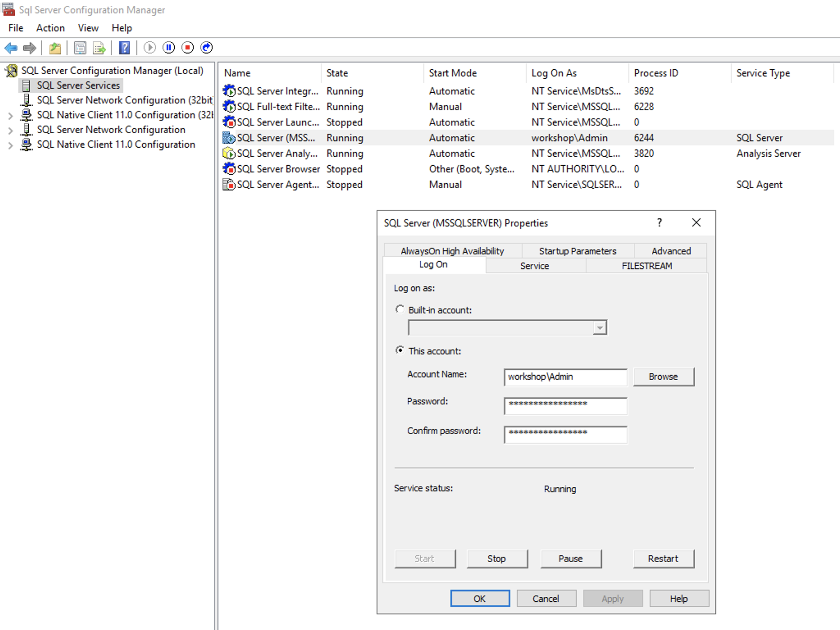Click the Up one level folder icon
The width and height of the screenshot is (840, 630).
[x=55, y=48]
